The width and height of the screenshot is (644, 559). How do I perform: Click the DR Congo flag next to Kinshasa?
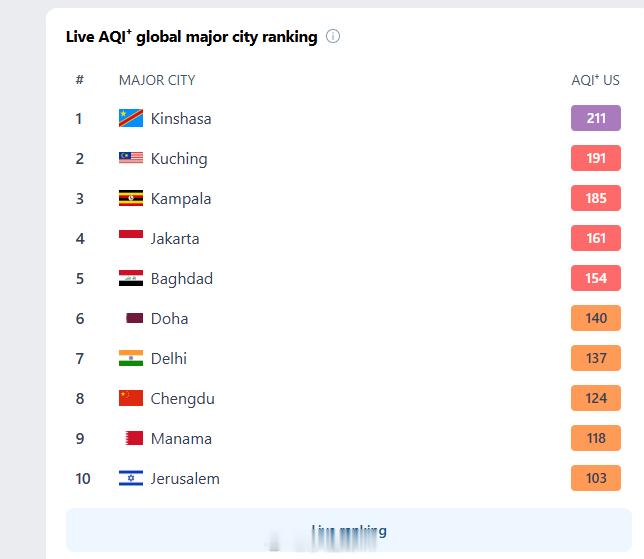pos(131,118)
